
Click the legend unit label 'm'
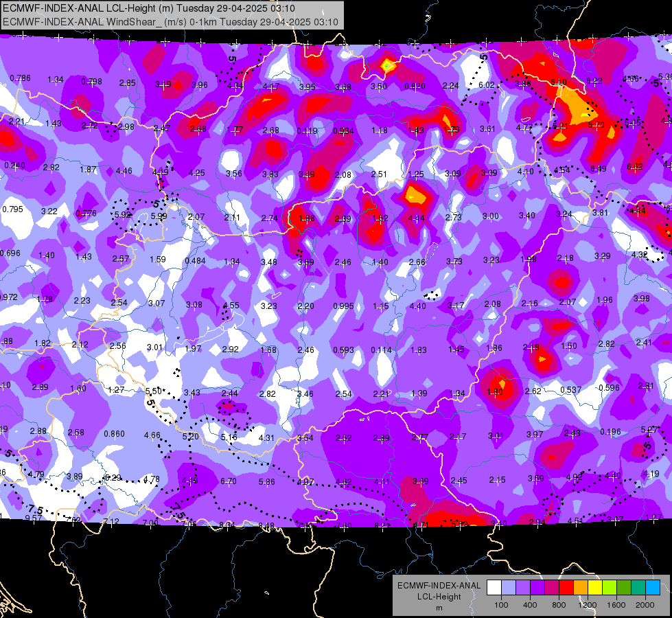[439, 608]
